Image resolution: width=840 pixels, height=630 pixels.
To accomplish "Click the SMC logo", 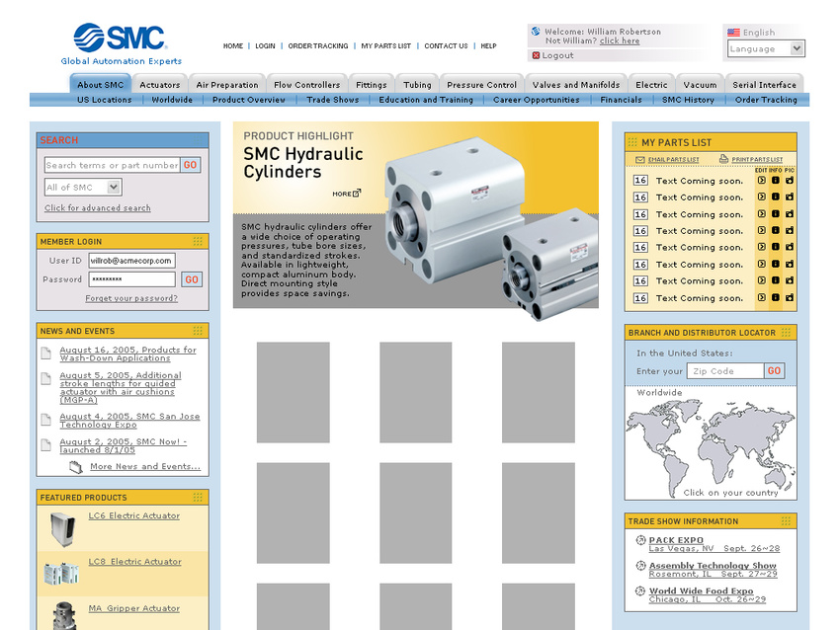I will tap(122, 43).
